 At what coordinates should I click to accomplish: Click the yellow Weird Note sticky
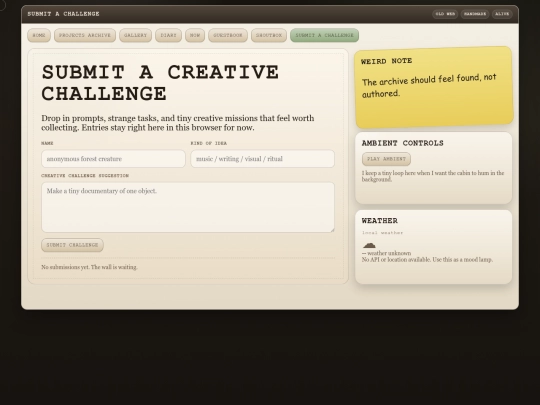[434, 87]
